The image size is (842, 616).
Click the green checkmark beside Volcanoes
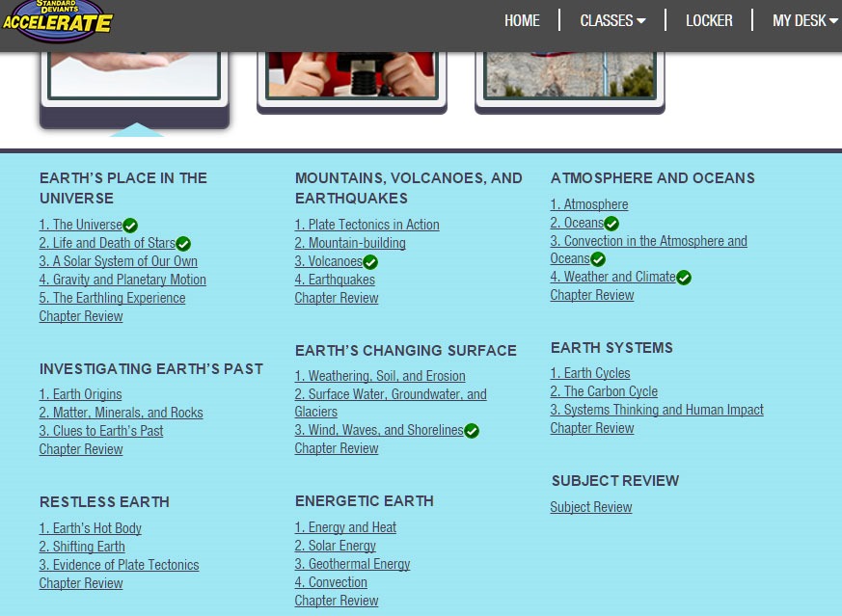370,262
